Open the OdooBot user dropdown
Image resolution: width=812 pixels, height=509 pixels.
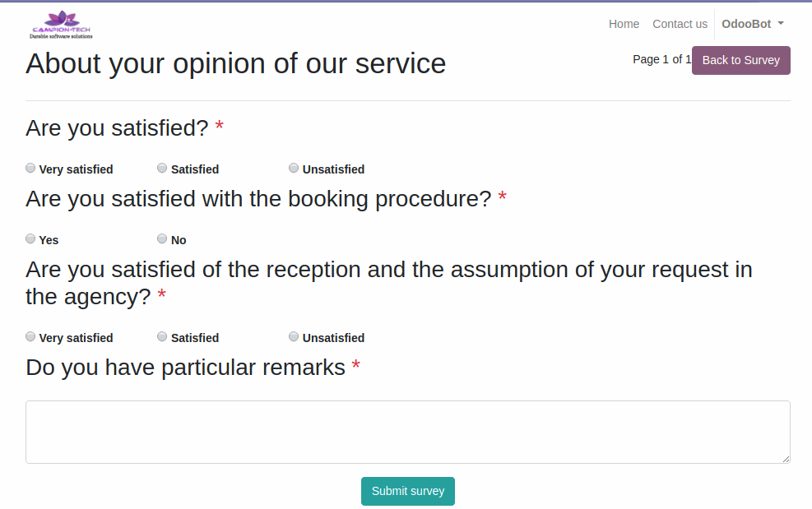(753, 24)
